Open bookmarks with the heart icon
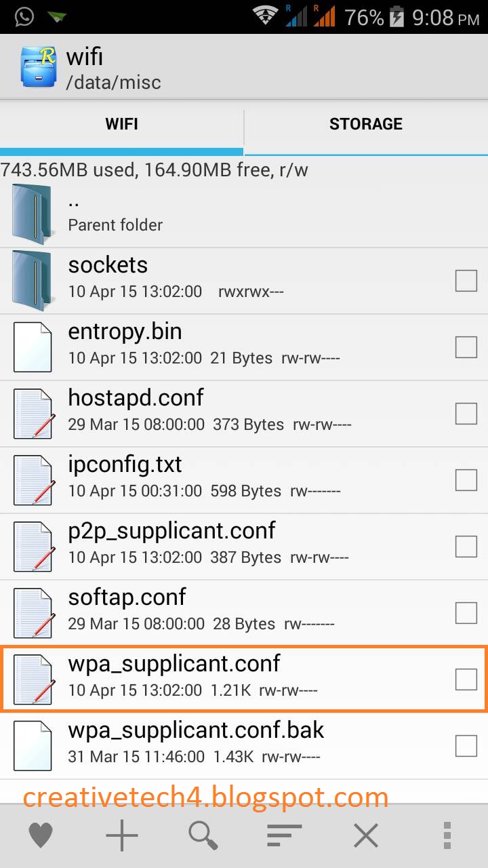 point(41,835)
